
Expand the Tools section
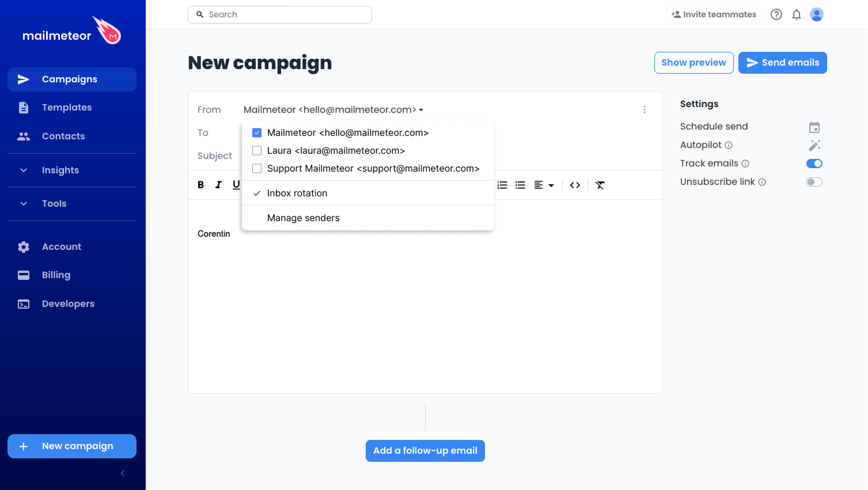(x=72, y=204)
